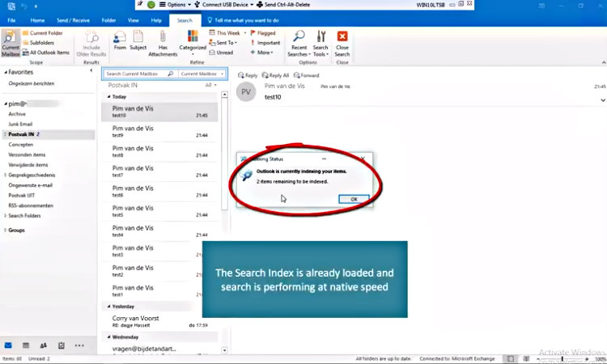Open the Calendar view icon
This screenshot has width=607, height=364.
26,345
